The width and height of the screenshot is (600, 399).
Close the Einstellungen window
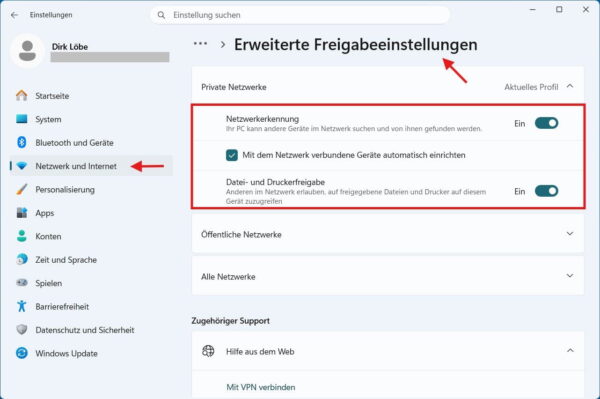[585, 10]
